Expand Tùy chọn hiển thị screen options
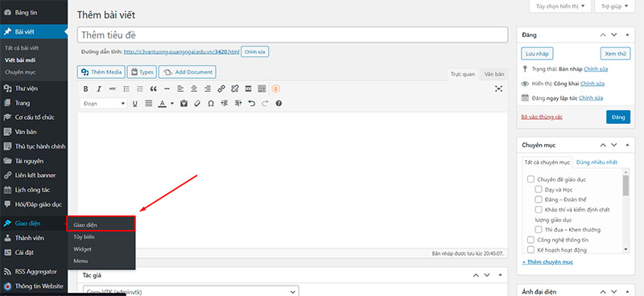Image resolution: width=644 pixels, height=296 pixels. coord(560,6)
